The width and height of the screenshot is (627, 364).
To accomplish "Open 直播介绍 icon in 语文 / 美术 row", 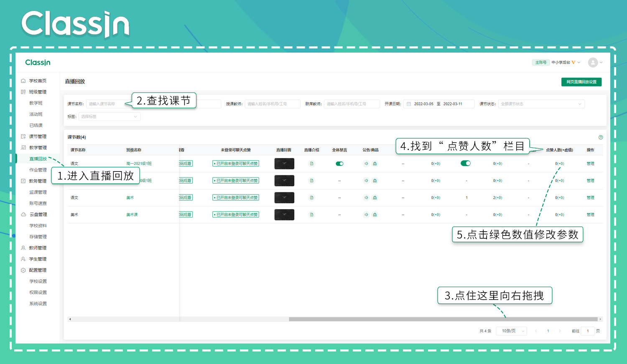I will coord(311,197).
